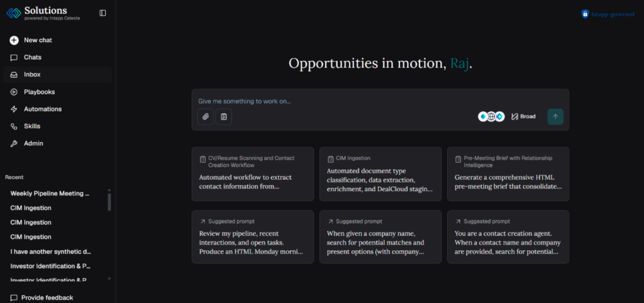Click the send arrow button
This screenshot has height=303, width=644.
coord(555,116)
